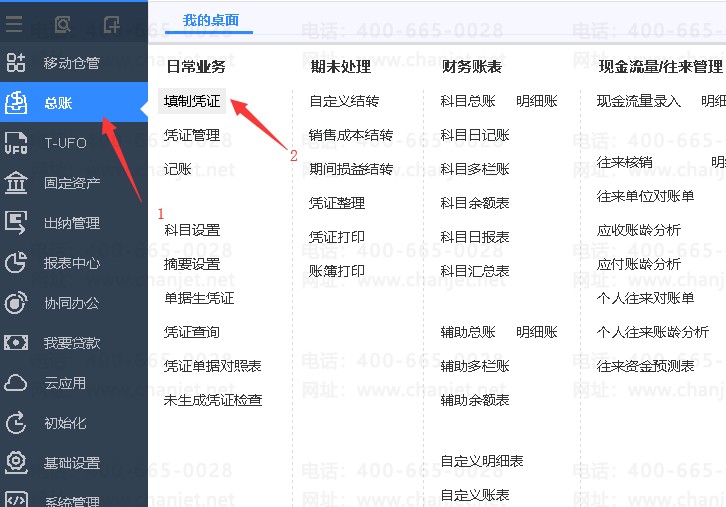This screenshot has width=726, height=507.
Task: Open 科目总账 link
Action: [468, 101]
